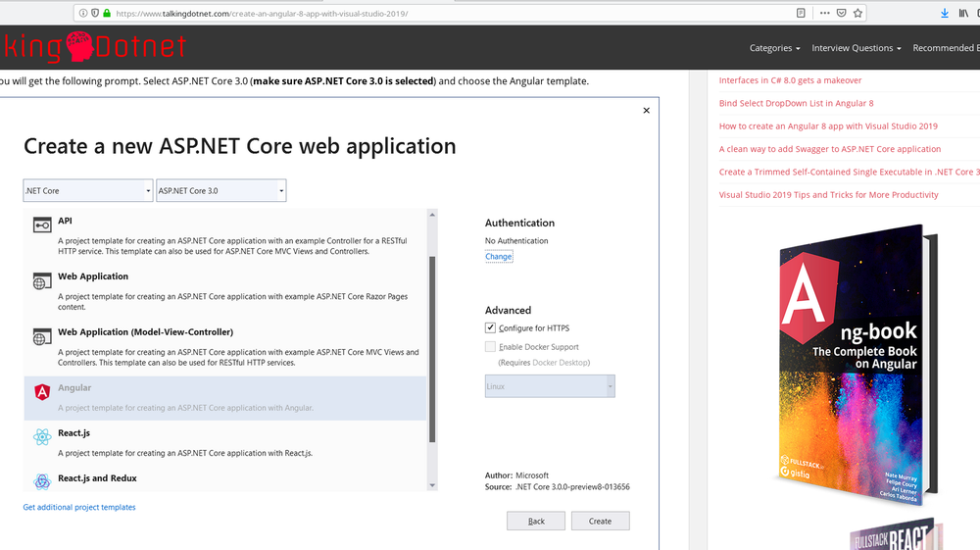Click the Change authentication link
Viewport: 980px width, 550px height.
point(499,257)
